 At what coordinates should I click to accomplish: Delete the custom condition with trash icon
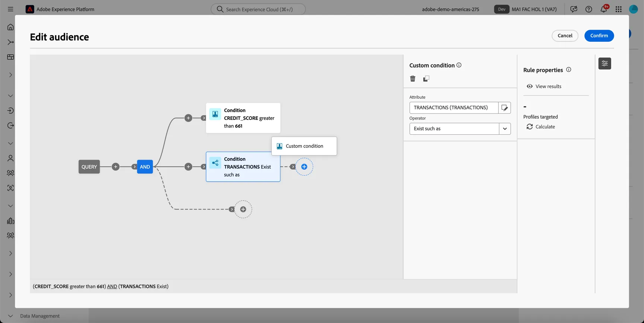(x=413, y=79)
